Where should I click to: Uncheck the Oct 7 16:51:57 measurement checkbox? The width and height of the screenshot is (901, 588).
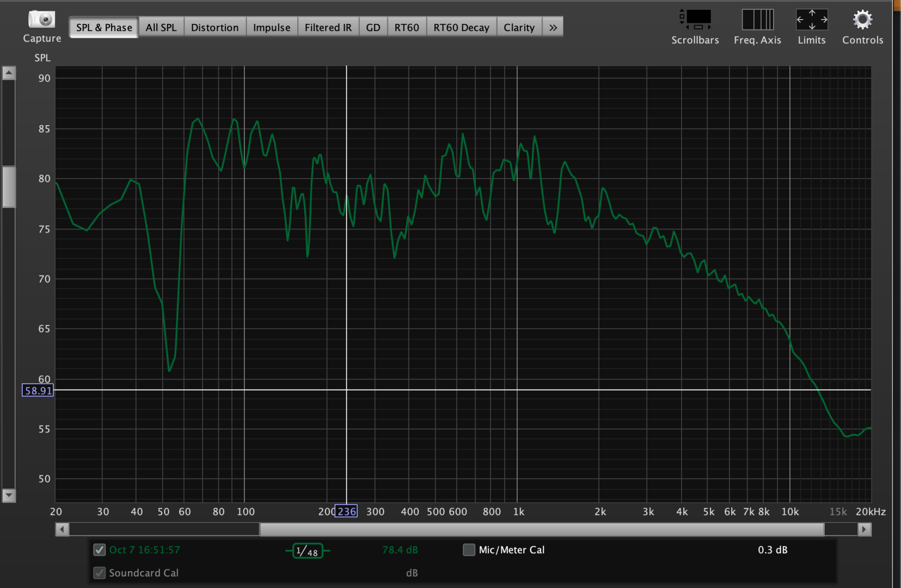click(100, 550)
